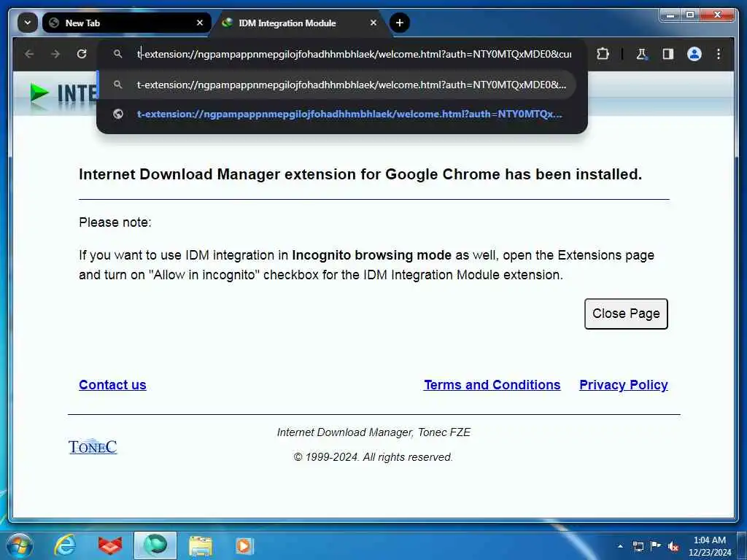Viewport: 747px width, 560px height.
Task: Select the IDM Integration Module tab
Action: tap(300, 23)
